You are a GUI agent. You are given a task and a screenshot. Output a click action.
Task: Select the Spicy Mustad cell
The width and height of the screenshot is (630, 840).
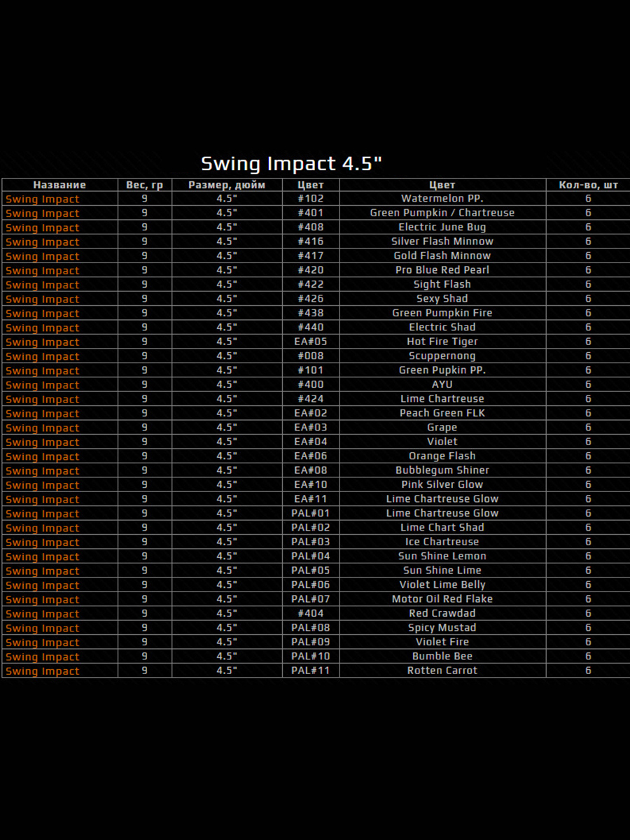[x=442, y=628]
